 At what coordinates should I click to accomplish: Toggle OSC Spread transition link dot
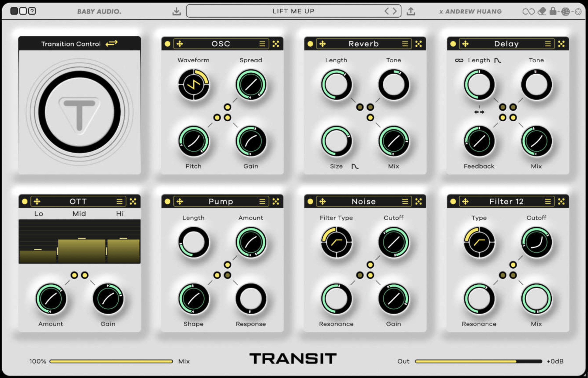(x=227, y=107)
